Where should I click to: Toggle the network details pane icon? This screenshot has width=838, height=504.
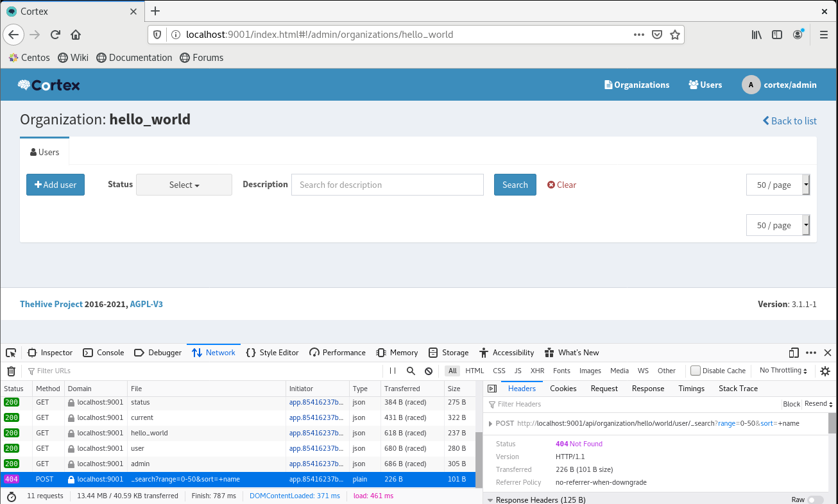[492, 389]
